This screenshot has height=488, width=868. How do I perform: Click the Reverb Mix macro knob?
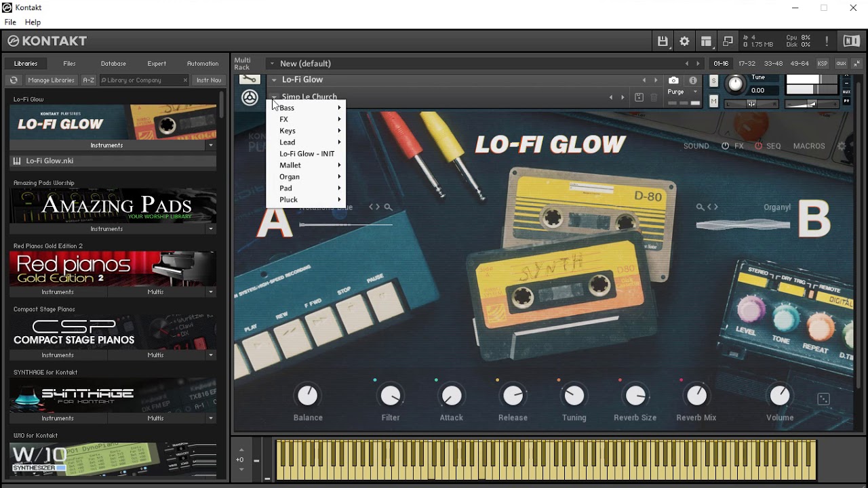coord(696,396)
